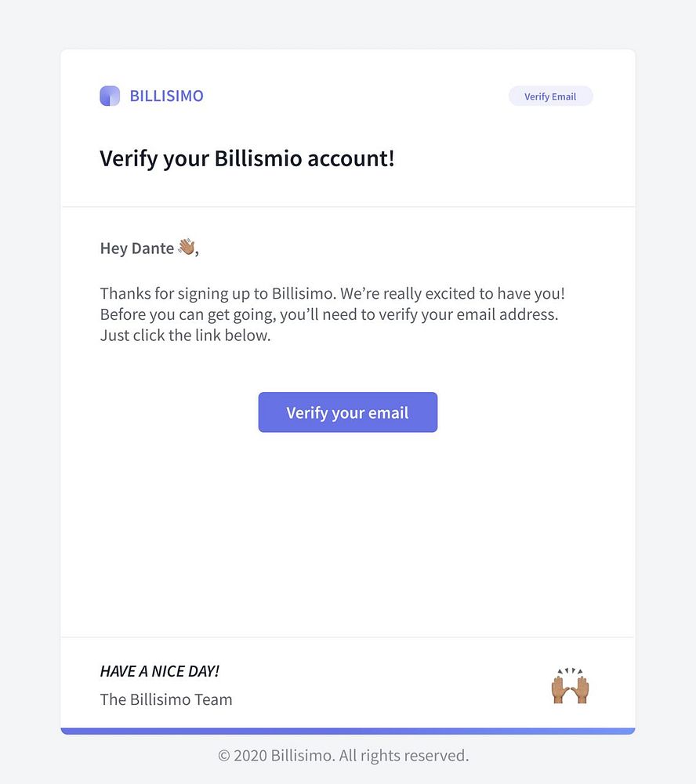Click the Before you can get going line
Image resolution: width=696 pixels, height=784 pixels.
click(x=329, y=314)
